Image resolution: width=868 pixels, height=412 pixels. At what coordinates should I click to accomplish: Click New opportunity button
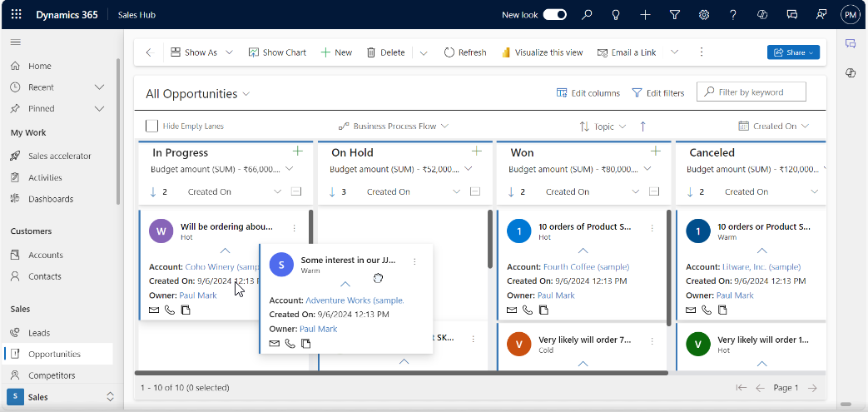click(336, 52)
